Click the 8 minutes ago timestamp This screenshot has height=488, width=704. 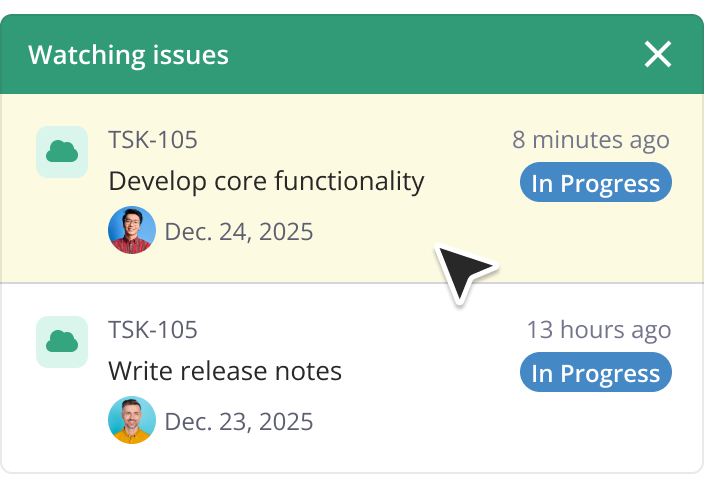tap(590, 140)
